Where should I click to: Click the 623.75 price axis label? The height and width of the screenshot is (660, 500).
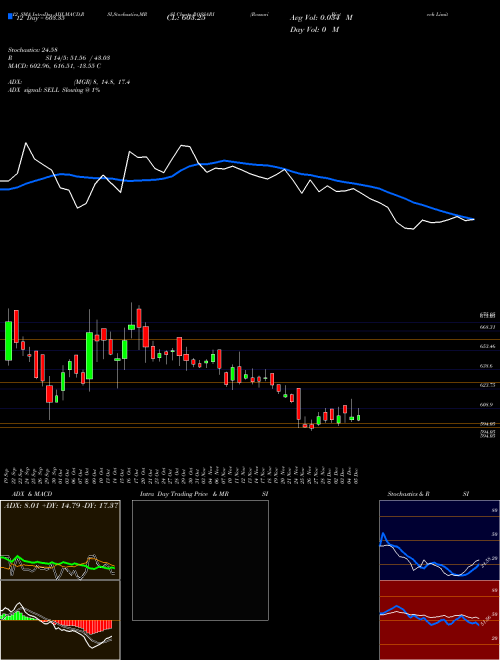pos(487,385)
